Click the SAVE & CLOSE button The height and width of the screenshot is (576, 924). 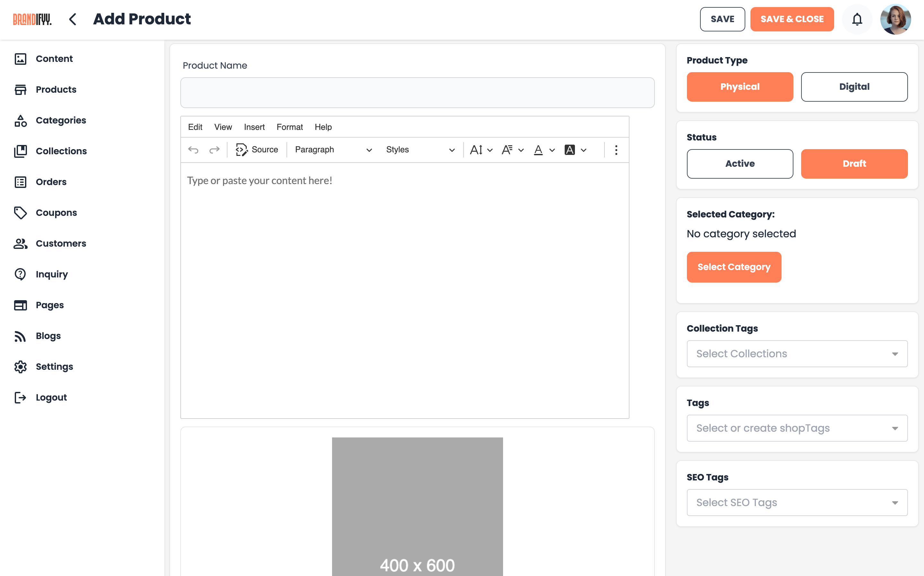pos(792,19)
